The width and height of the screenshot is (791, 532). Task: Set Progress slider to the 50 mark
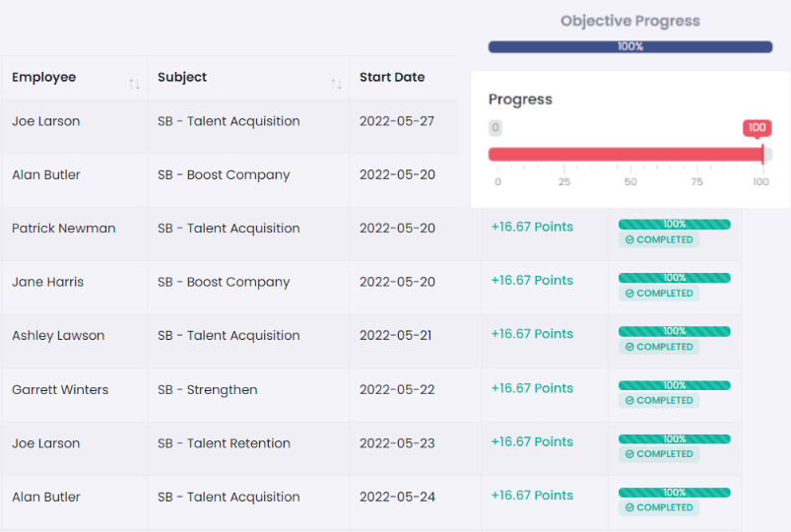coord(630,154)
